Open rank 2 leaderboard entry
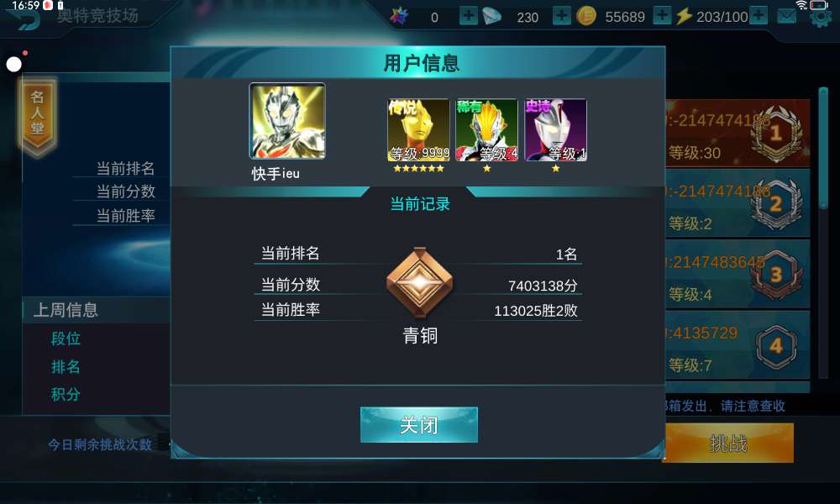Screen dimensions: 840x504 (x=738, y=204)
